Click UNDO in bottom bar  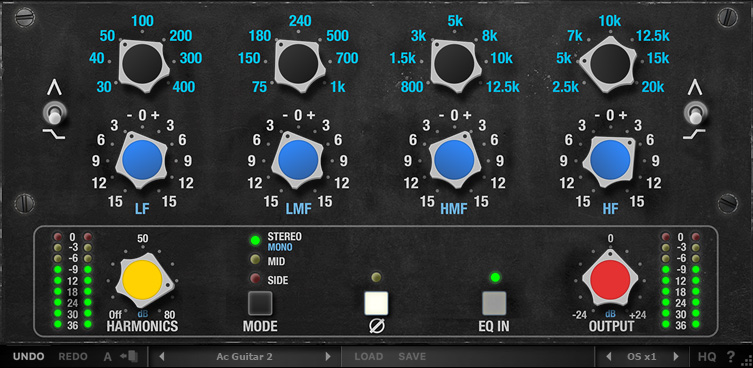[28, 356]
